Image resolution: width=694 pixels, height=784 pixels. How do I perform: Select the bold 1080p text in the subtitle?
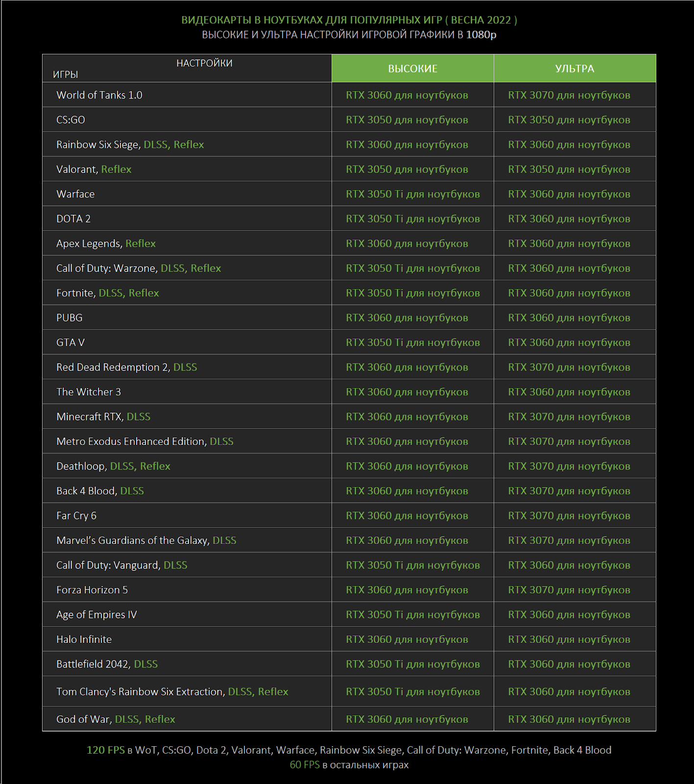tap(481, 35)
